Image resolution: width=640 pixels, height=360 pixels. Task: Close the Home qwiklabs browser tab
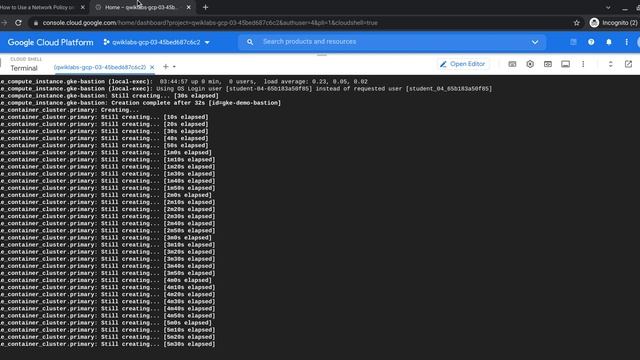click(x=189, y=7)
